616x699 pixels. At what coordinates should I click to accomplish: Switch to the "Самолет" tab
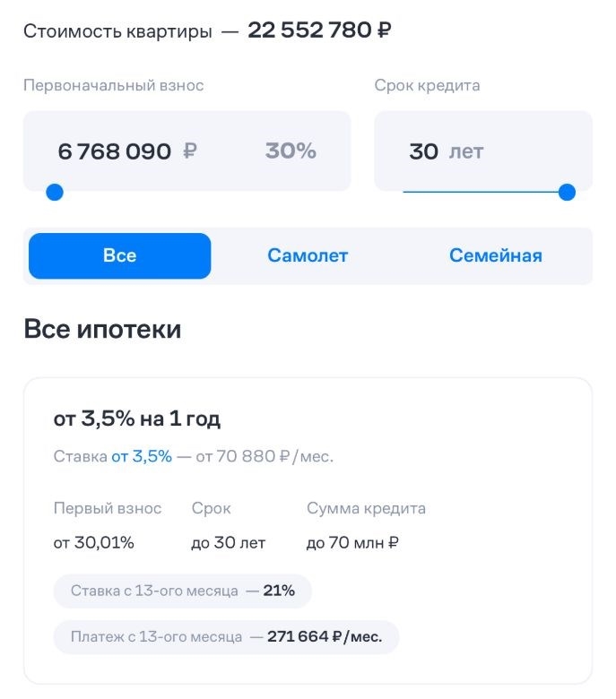(x=308, y=256)
